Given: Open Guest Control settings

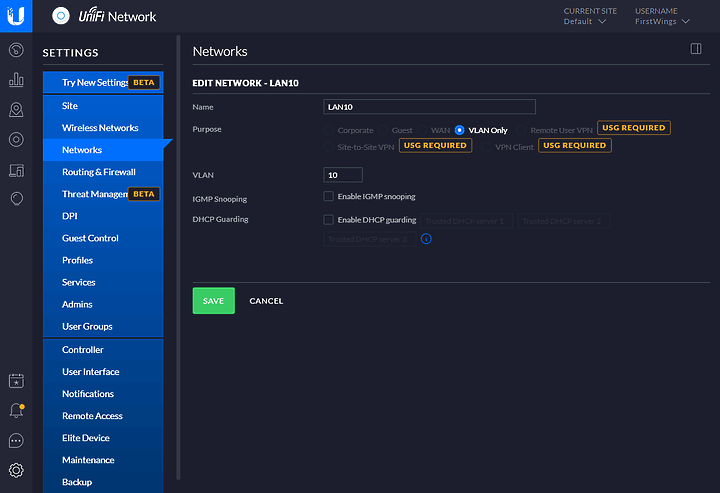Looking at the screenshot, I should (103, 238).
